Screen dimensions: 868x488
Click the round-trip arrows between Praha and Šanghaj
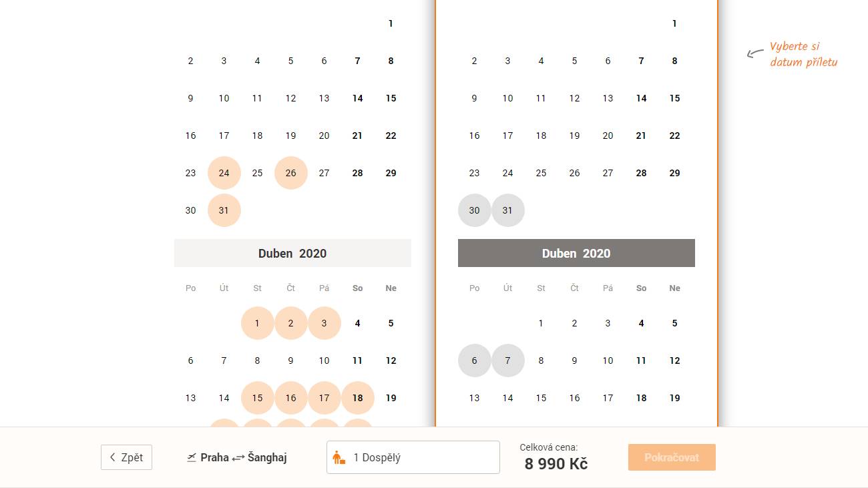238,458
